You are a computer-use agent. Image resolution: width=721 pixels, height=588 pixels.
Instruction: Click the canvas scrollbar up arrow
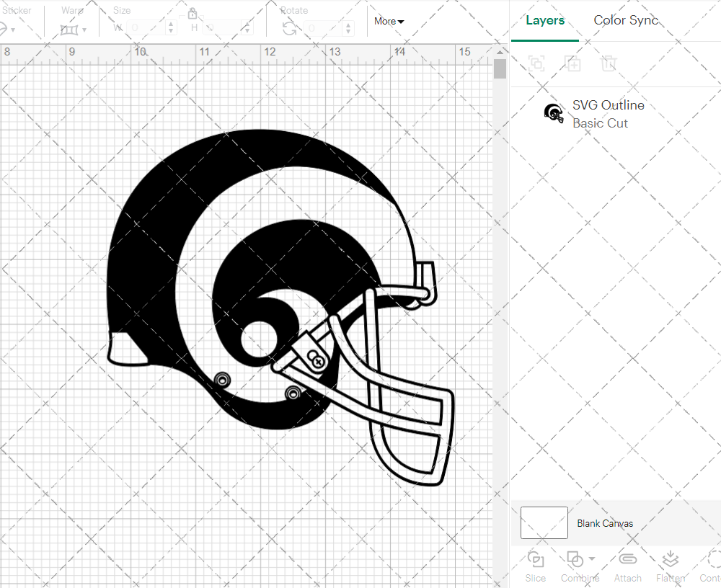[500, 52]
